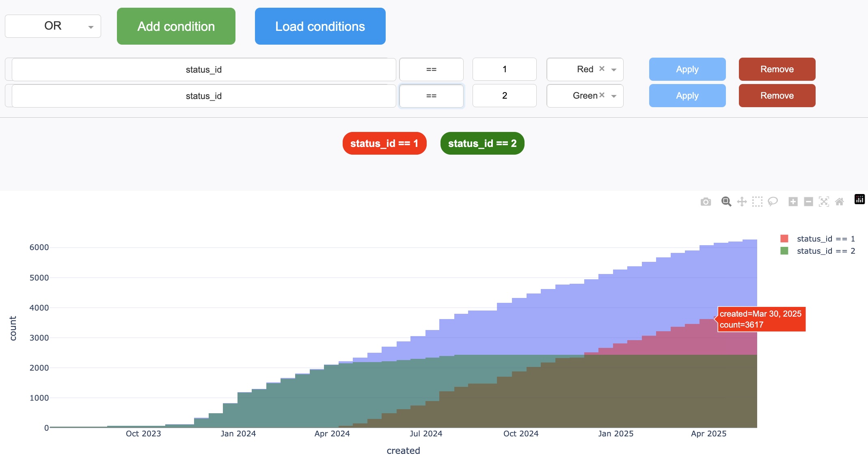This screenshot has height=466, width=868.
Task: Click the green status_id == 2 badge
Action: 482,143
